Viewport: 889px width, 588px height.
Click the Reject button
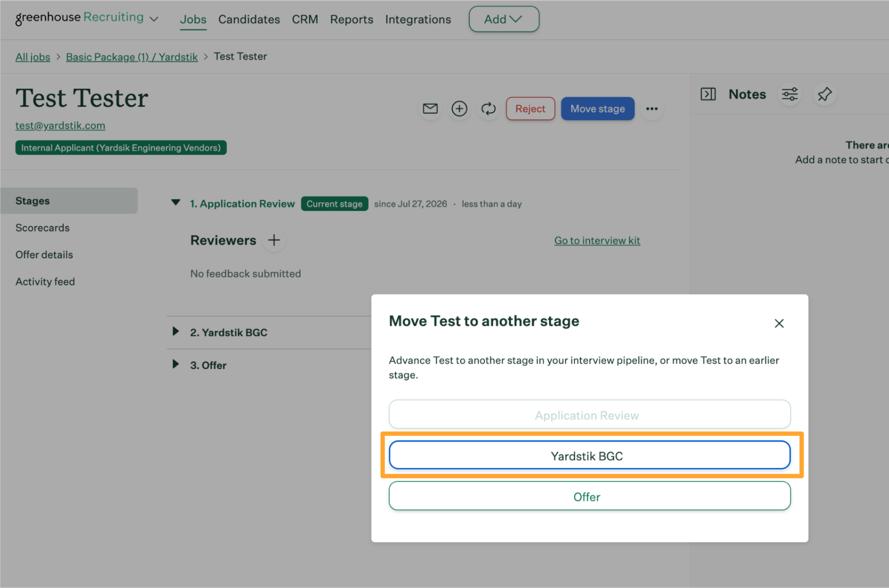[530, 108]
